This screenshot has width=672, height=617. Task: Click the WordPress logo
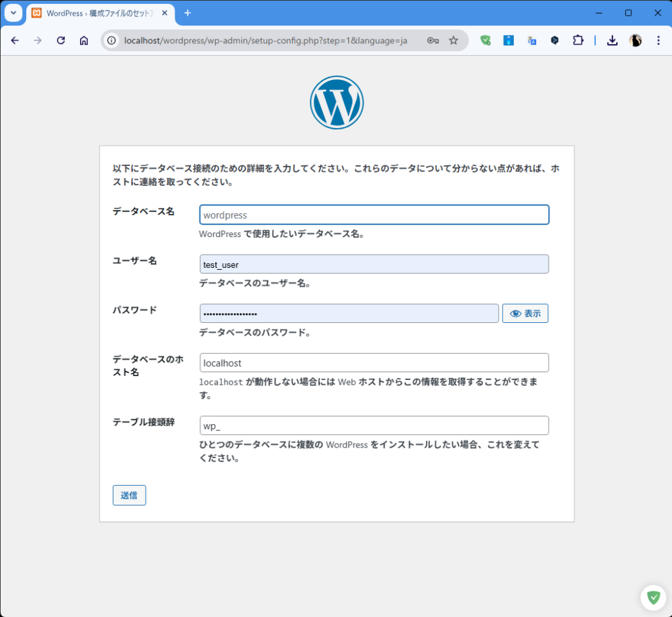337,102
